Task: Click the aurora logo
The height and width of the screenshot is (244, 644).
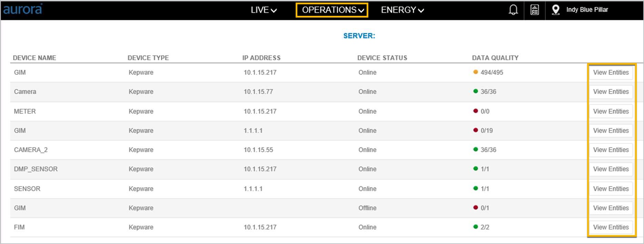Action: [x=23, y=9]
